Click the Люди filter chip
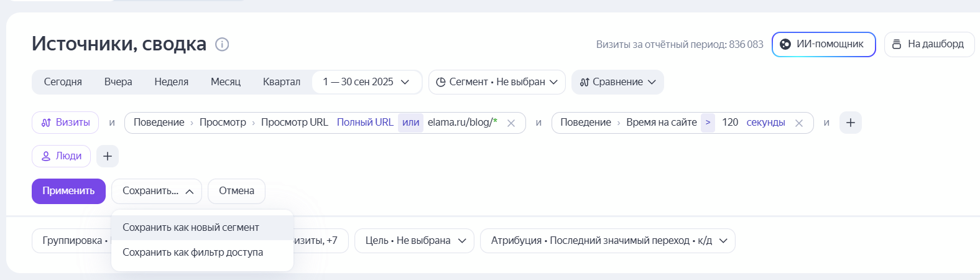The height and width of the screenshot is (280, 980). (61, 156)
